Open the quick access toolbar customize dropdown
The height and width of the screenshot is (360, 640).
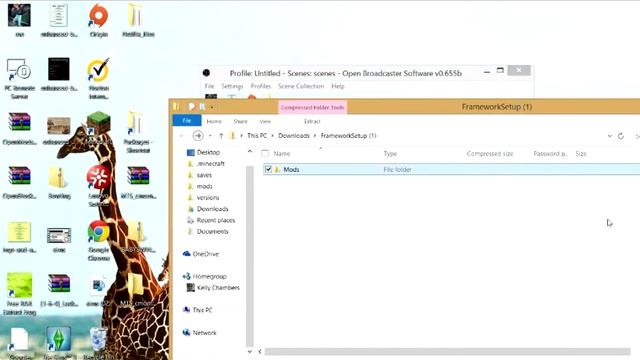click(212, 107)
